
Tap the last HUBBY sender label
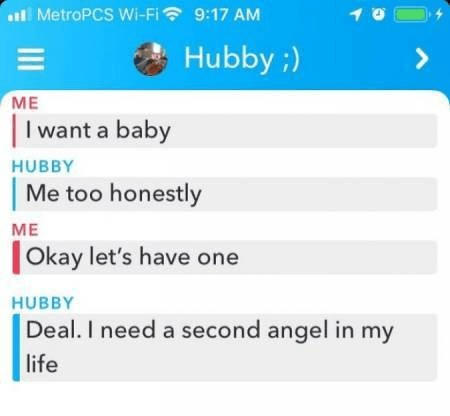coord(43,303)
